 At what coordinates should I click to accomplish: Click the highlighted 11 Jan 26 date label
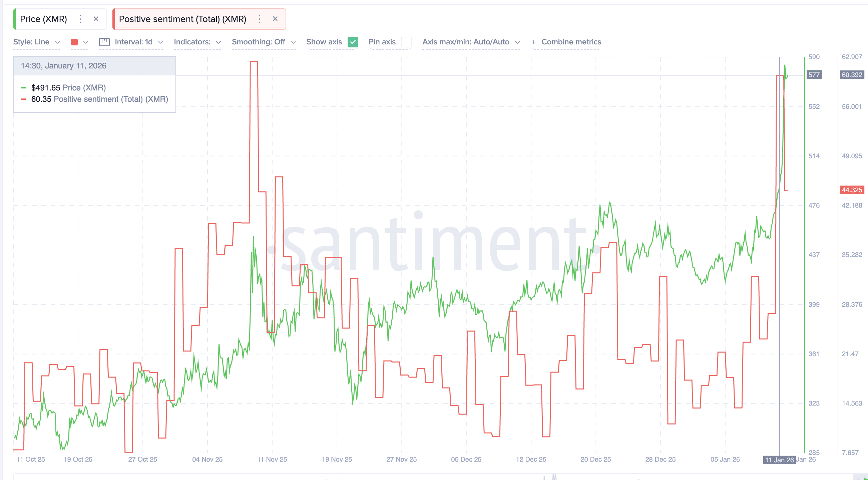(x=779, y=459)
